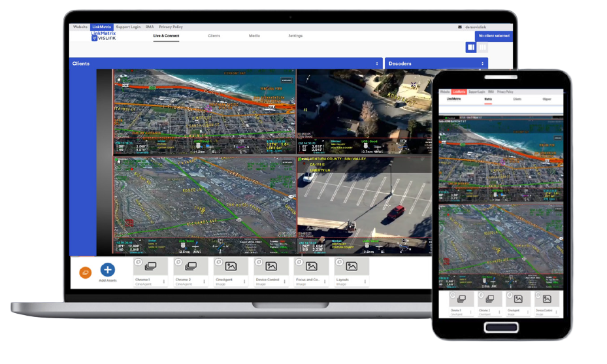This screenshot has height=364, width=607.
Task: Select the Chrome 2 asset stack icon
Action: click(191, 267)
